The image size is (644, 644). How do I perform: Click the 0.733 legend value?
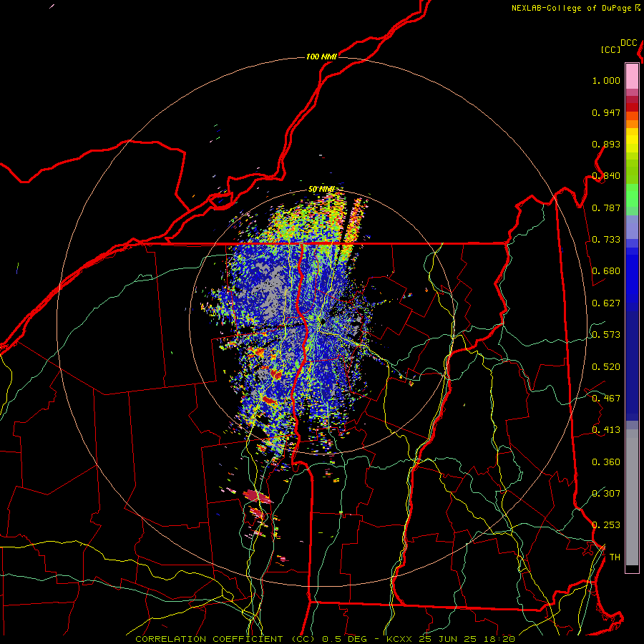coord(606,240)
